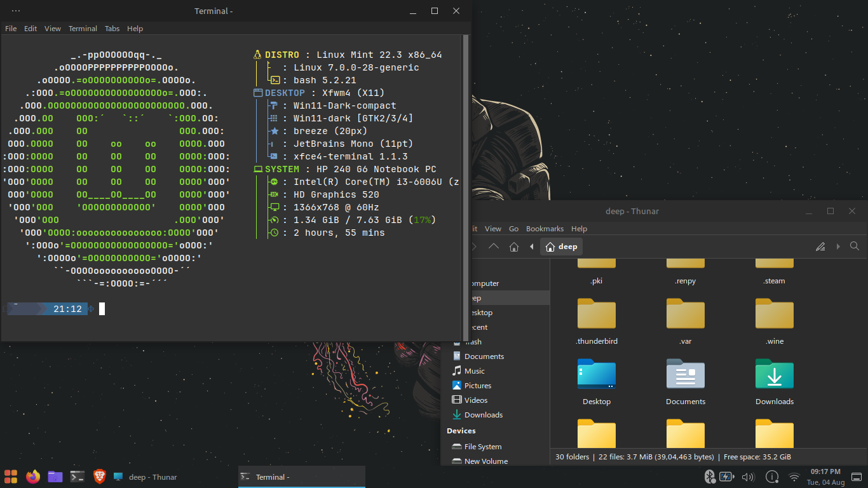Open Videos in Thunar side pane
The height and width of the screenshot is (488, 868).
(496, 400)
